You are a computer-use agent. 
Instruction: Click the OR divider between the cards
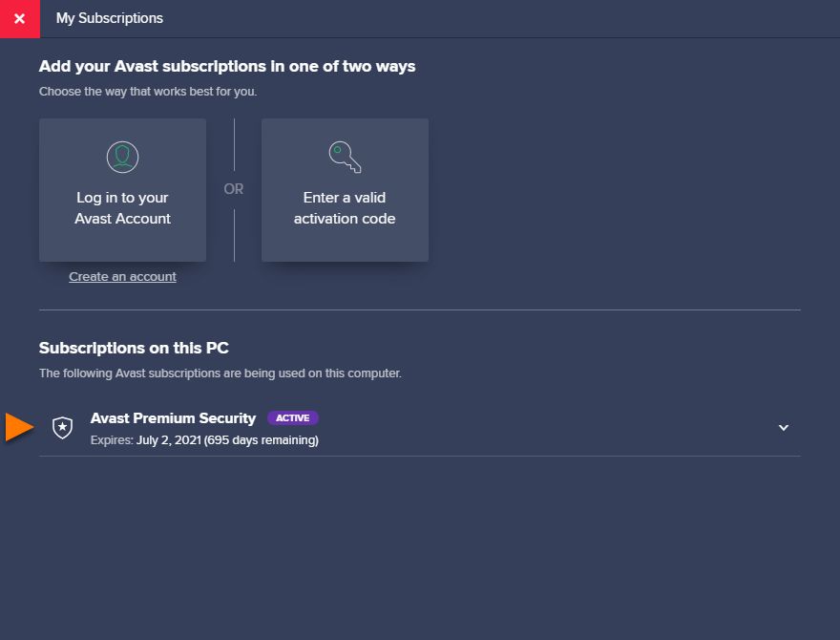pos(234,189)
